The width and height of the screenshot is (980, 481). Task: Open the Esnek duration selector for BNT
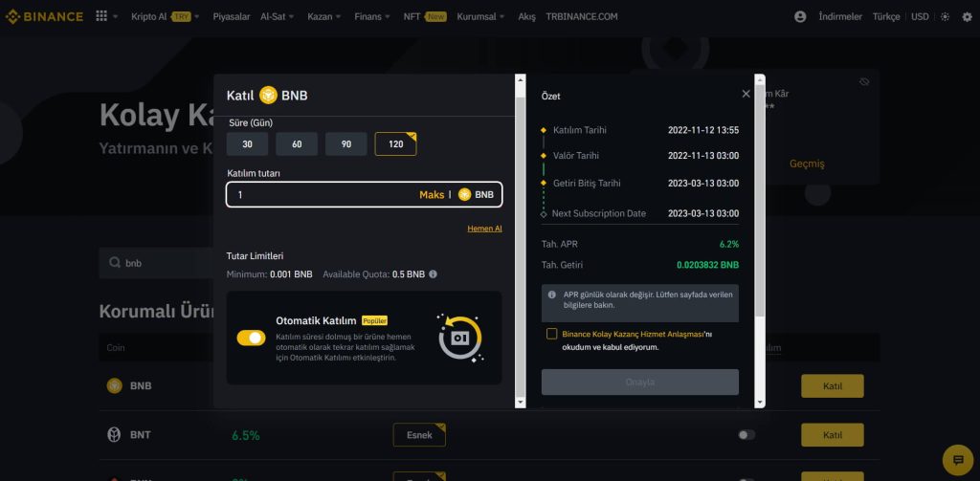[419, 435]
